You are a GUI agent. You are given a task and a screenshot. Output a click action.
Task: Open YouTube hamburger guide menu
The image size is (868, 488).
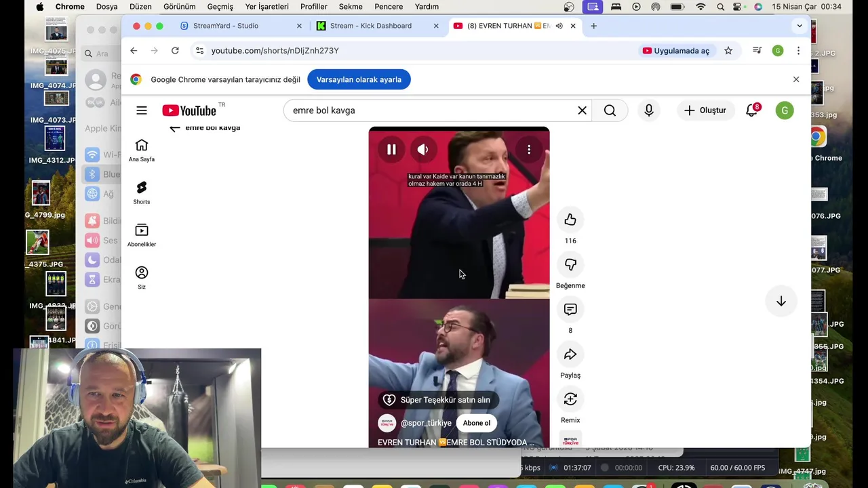pos(141,110)
